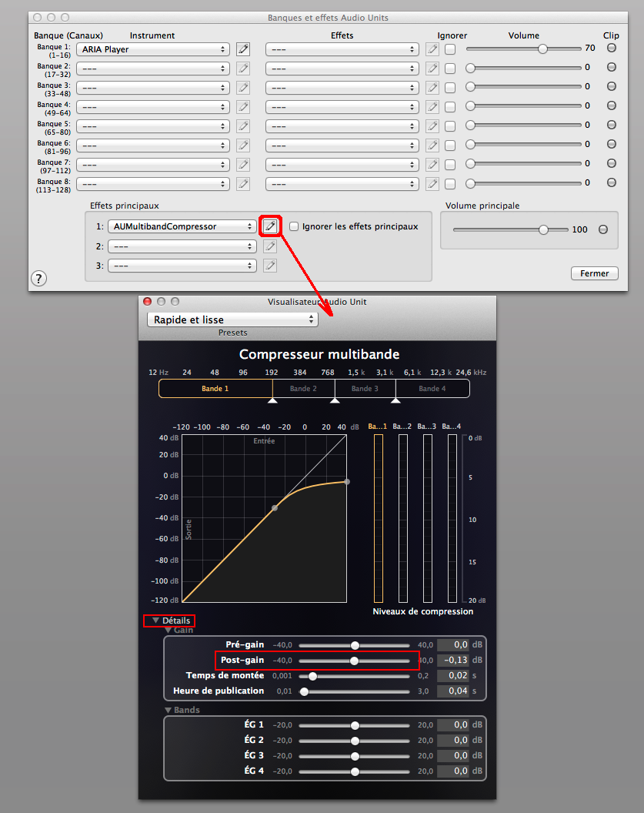Click the Clip indicator for Banque 8
This screenshot has height=813, width=644.
click(612, 183)
